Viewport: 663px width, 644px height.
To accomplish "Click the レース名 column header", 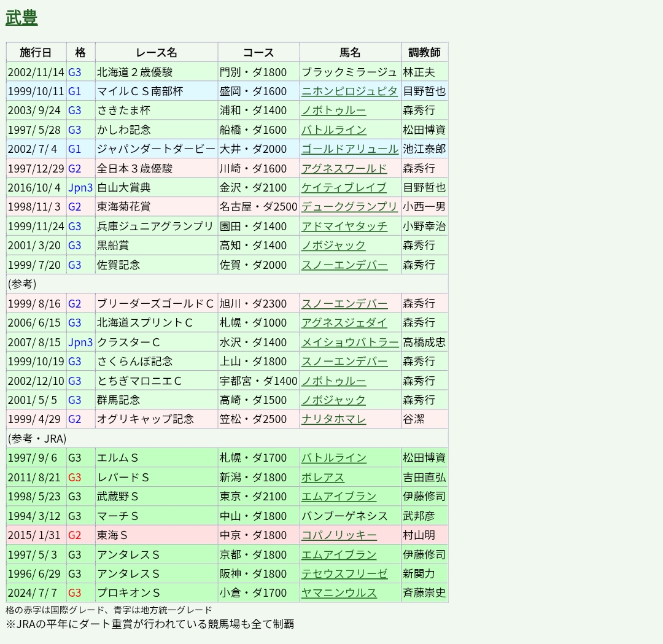I will [156, 52].
